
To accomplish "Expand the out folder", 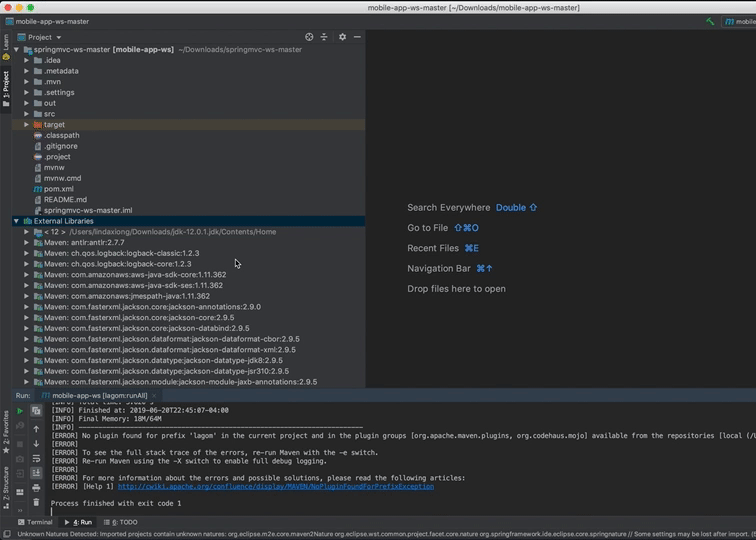I will point(27,103).
